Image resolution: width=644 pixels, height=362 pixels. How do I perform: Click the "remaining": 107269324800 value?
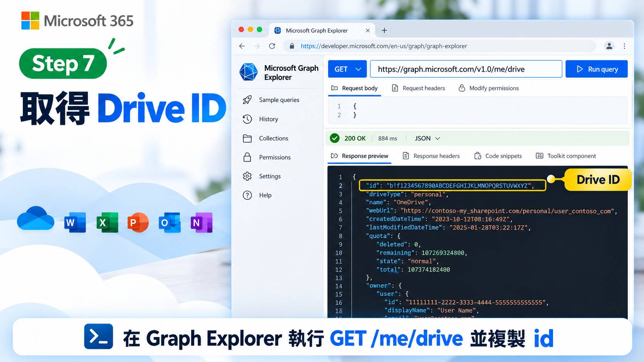pyautogui.click(x=443, y=253)
